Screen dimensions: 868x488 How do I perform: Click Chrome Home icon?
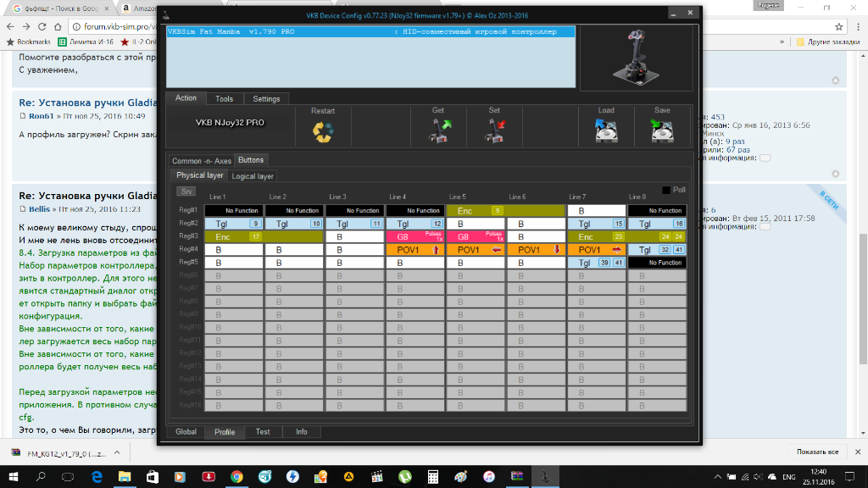[58, 26]
